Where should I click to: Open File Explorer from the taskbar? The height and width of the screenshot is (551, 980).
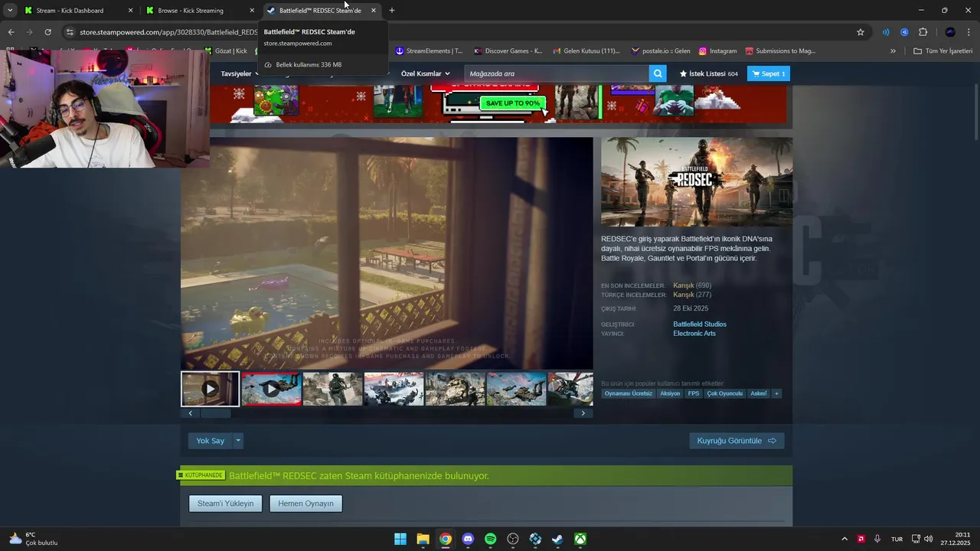pos(423,539)
